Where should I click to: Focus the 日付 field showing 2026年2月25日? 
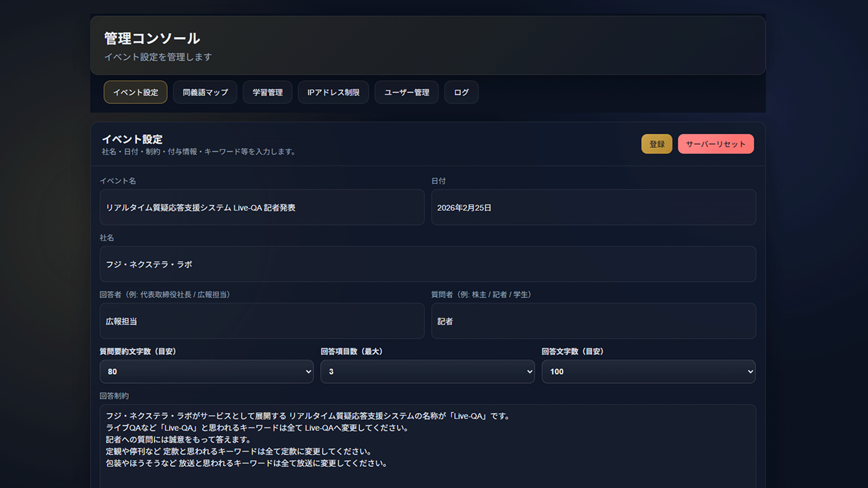(593, 208)
